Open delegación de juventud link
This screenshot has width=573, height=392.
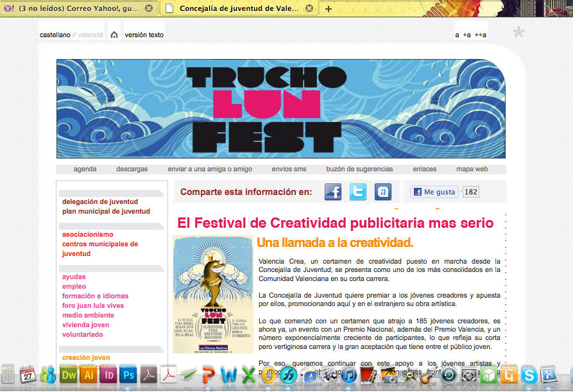tap(100, 201)
